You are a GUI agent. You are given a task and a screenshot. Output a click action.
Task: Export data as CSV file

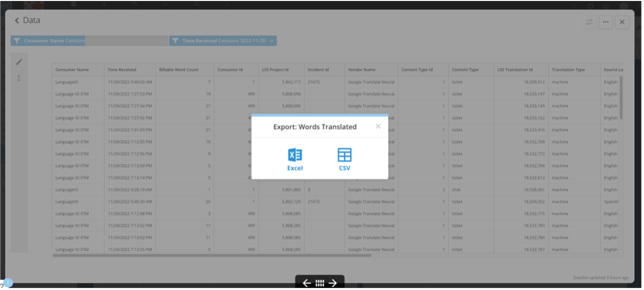pos(344,159)
